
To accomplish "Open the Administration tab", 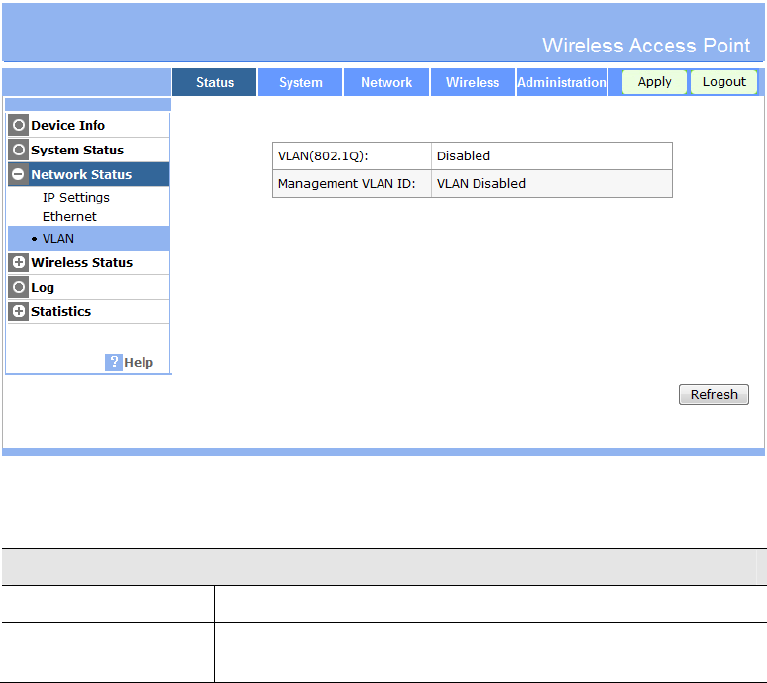I will point(562,82).
